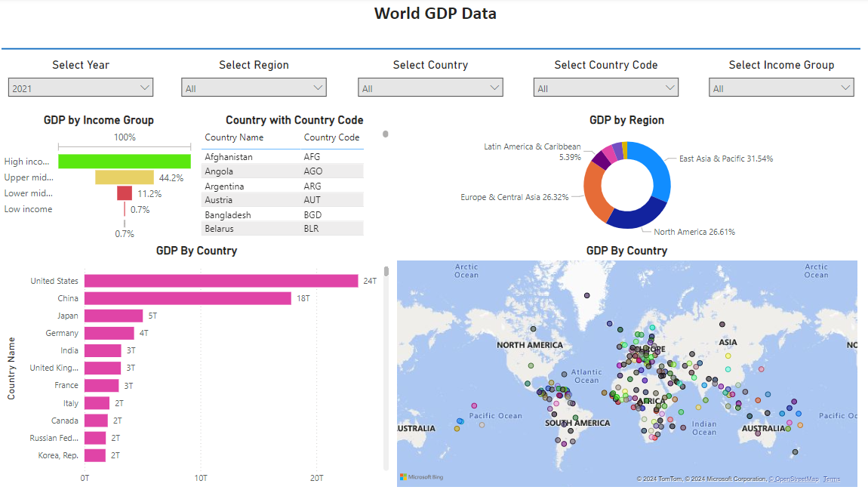Select the Angola row in table
868x490 pixels.
(282, 171)
